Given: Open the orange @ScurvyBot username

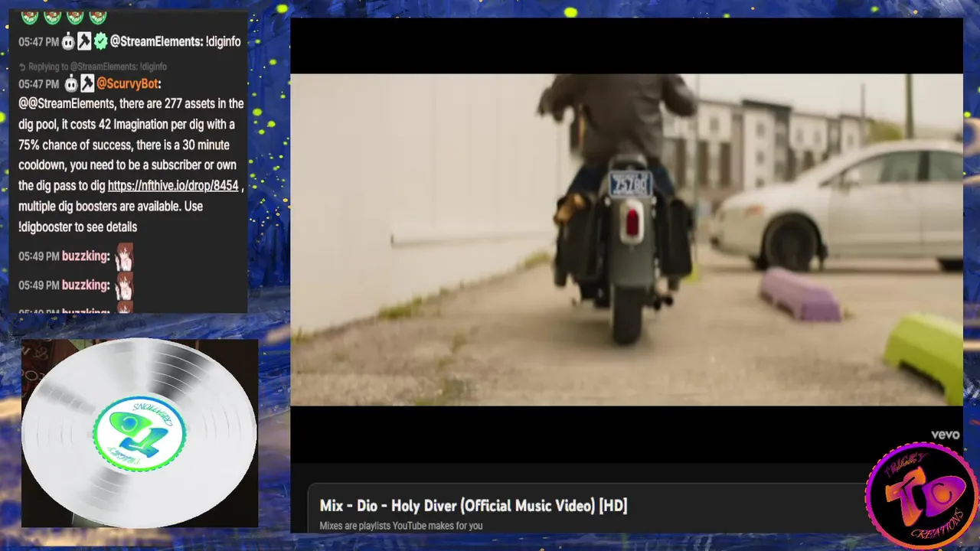Looking at the screenshot, I should [x=129, y=83].
